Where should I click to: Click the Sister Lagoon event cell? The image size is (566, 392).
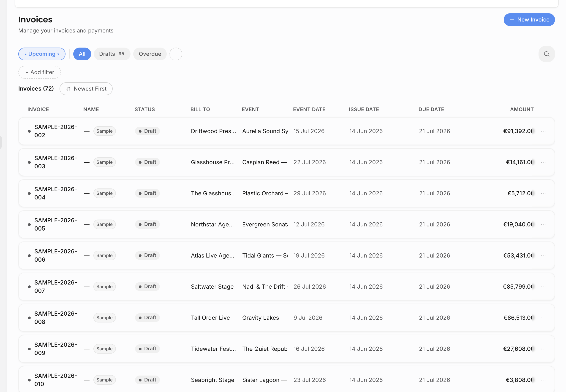click(x=264, y=380)
